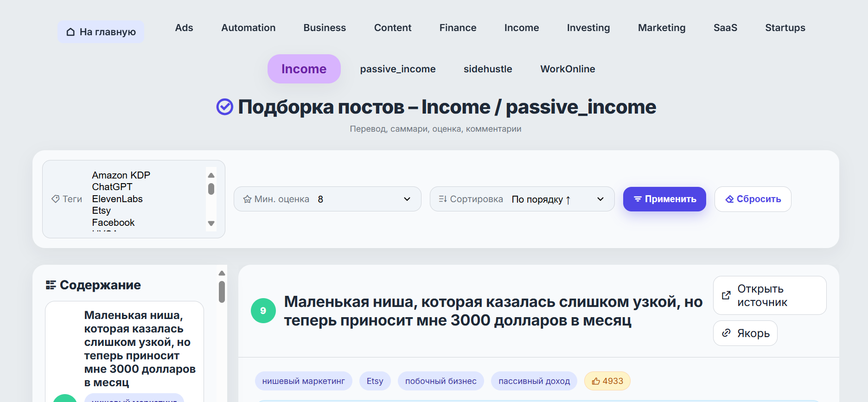Click the verified checkmark icon beside the heading
The image size is (868, 402).
(x=225, y=107)
